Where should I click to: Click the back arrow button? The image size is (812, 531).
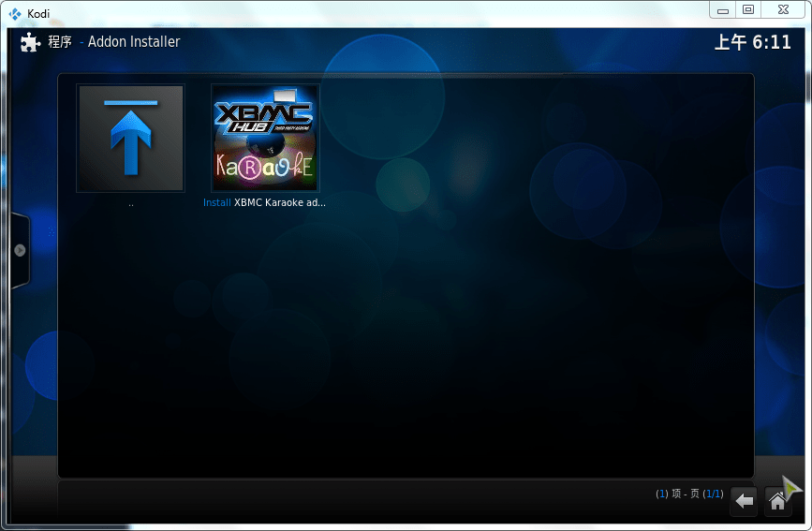tap(744, 501)
